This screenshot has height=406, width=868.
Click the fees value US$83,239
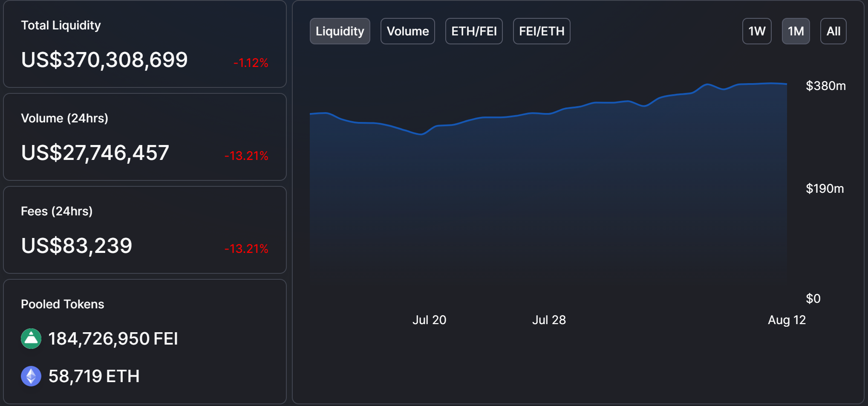(77, 246)
